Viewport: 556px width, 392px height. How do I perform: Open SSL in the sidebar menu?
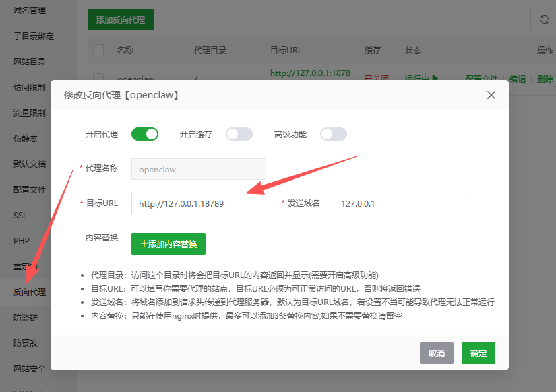coord(20,215)
